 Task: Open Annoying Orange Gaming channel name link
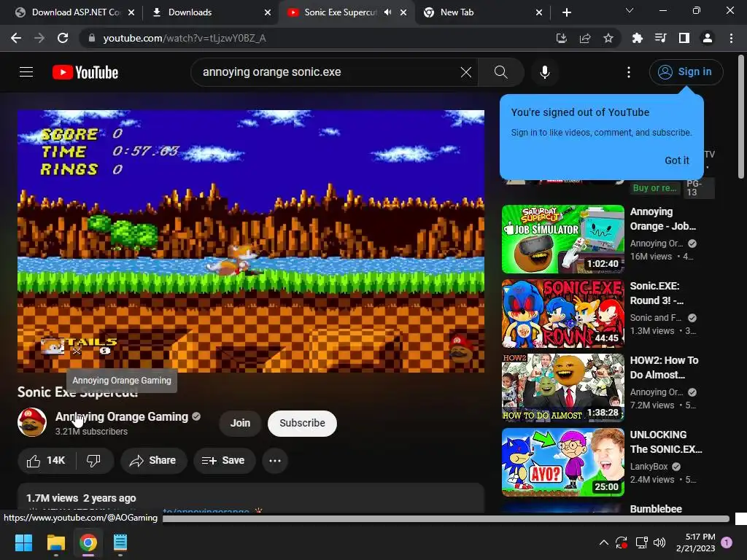point(122,416)
